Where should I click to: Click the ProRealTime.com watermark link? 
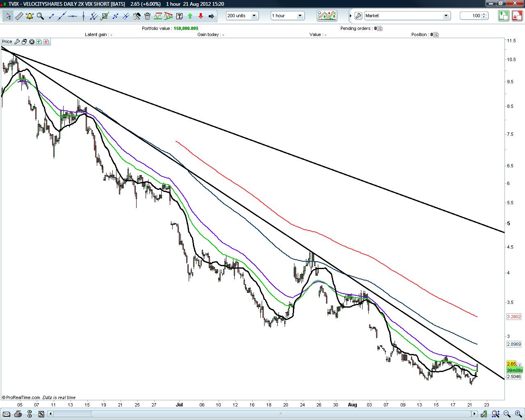[x=21, y=397]
